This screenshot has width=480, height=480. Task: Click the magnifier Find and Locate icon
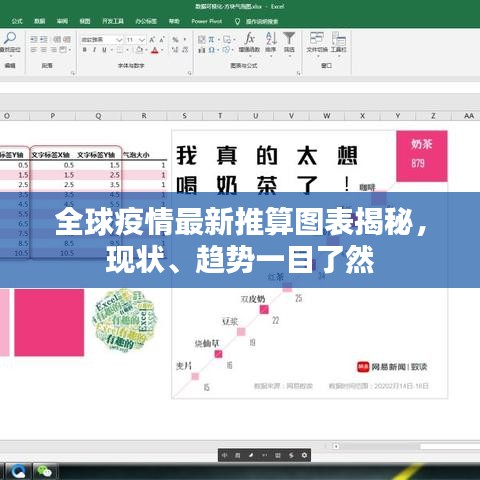10,38
